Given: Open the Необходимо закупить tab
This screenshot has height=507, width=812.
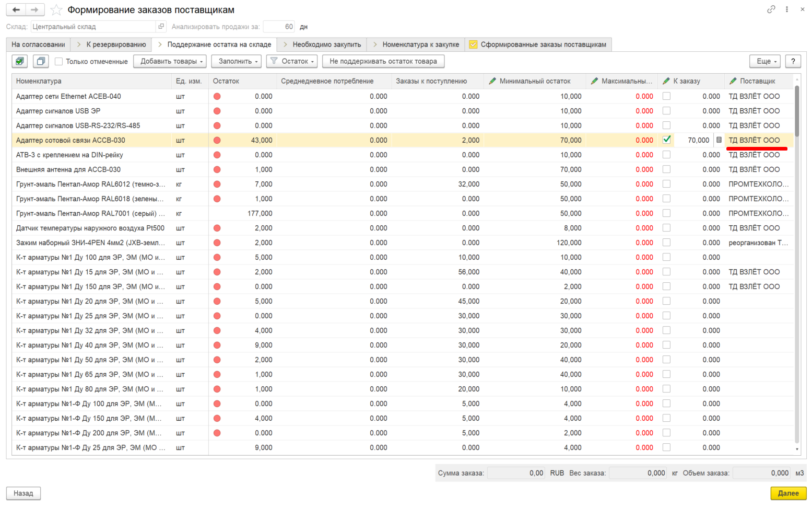Looking at the screenshot, I should point(322,44).
